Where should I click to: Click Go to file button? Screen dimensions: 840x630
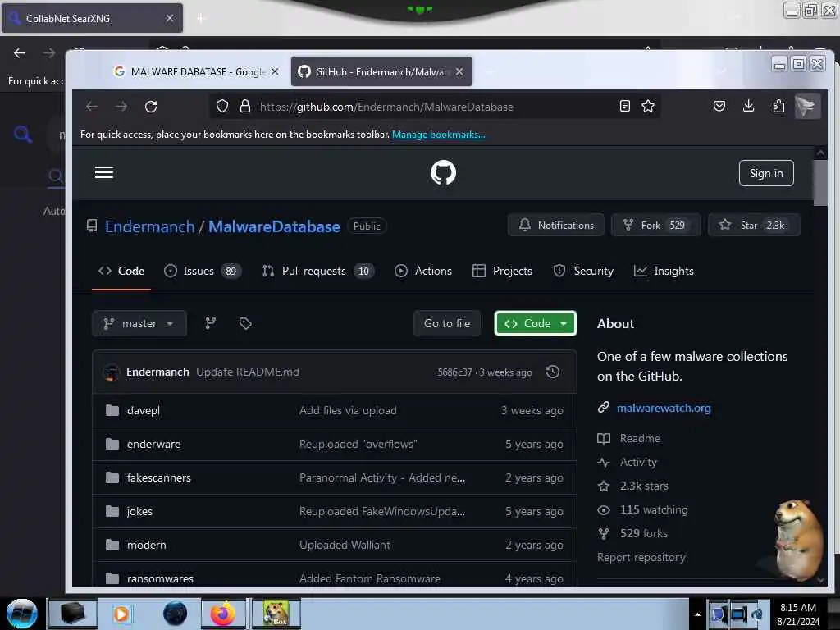447,323
